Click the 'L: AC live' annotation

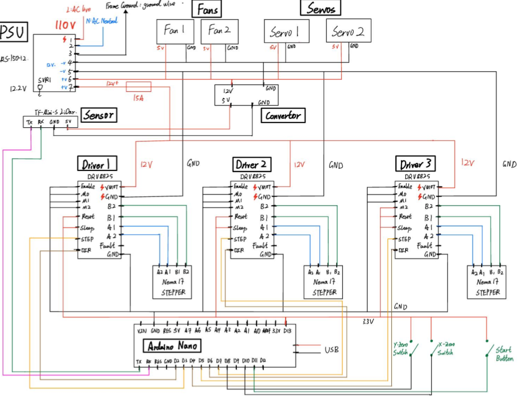coord(78,9)
